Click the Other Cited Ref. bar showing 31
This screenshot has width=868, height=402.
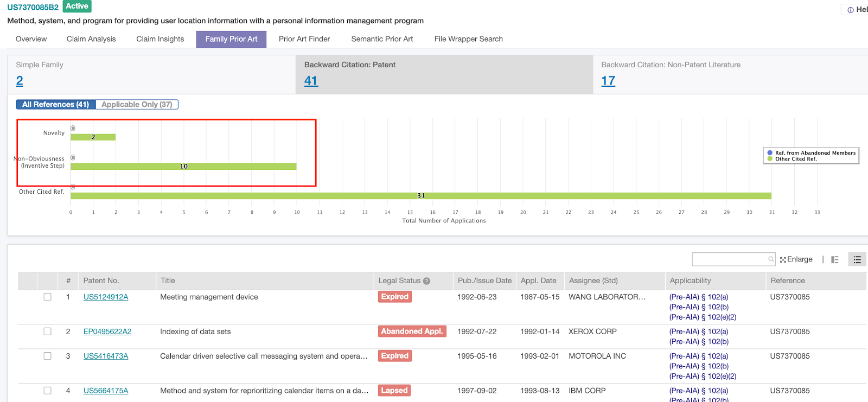coord(421,196)
